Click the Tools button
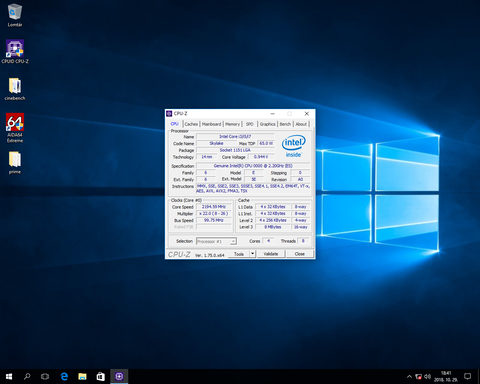480x384 pixels. point(239,254)
